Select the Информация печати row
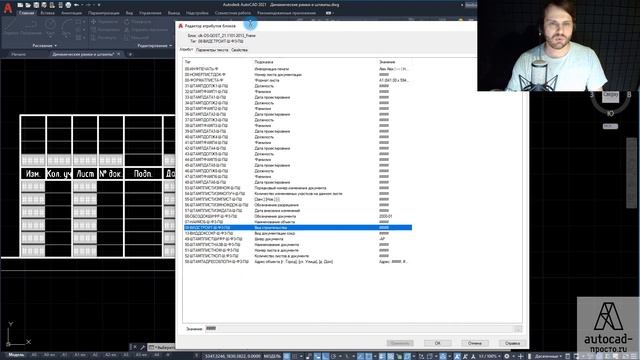Viewport: 640px width, 360px height. (x=298, y=69)
